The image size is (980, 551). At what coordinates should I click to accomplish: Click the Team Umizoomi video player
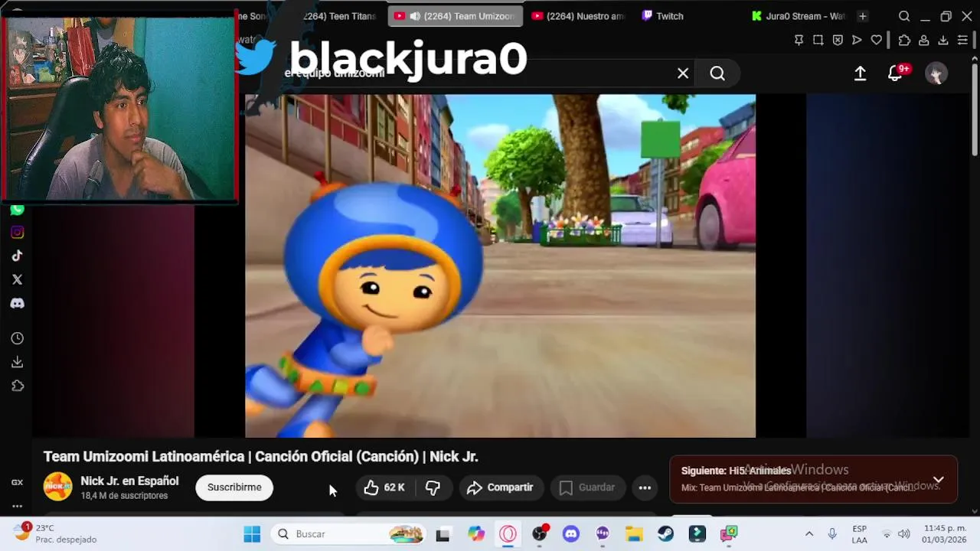point(500,266)
